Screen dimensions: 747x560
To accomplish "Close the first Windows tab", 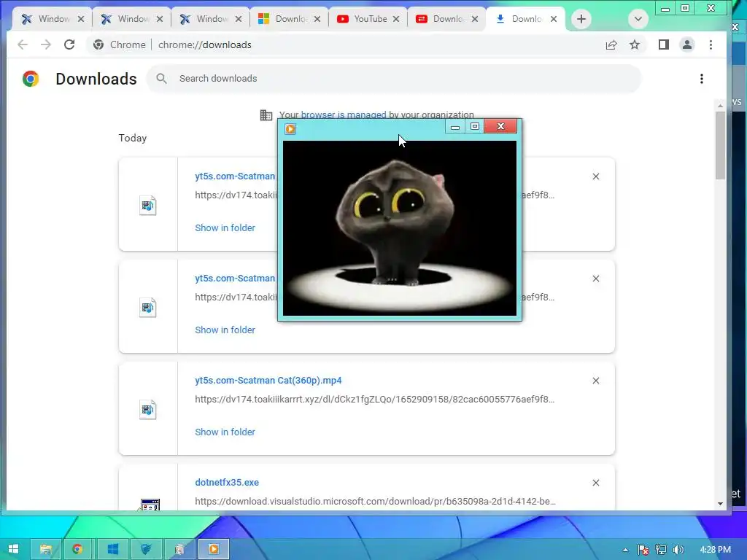I will click(81, 19).
